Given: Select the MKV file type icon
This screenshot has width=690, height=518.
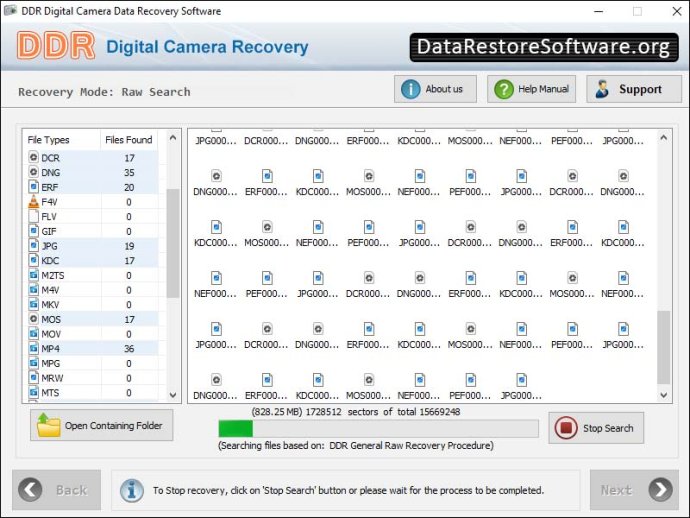Looking at the screenshot, I should pos(33,304).
